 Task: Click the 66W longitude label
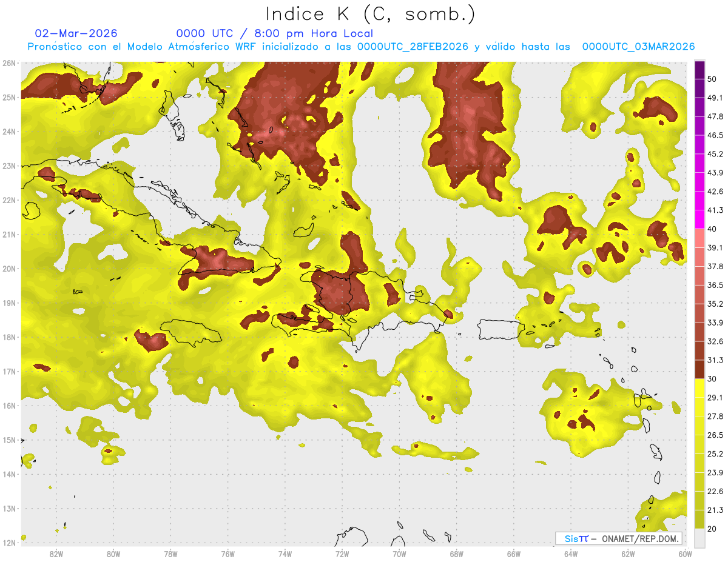pyautogui.click(x=513, y=554)
